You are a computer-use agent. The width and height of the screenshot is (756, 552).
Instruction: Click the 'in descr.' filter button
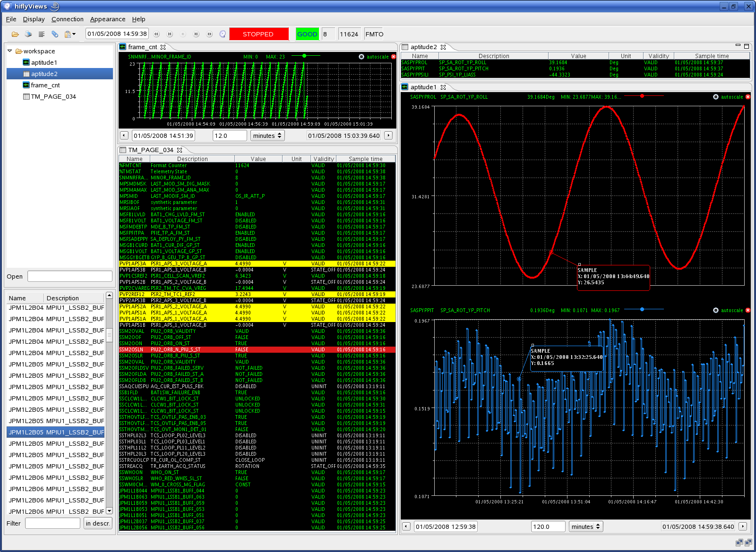click(98, 523)
